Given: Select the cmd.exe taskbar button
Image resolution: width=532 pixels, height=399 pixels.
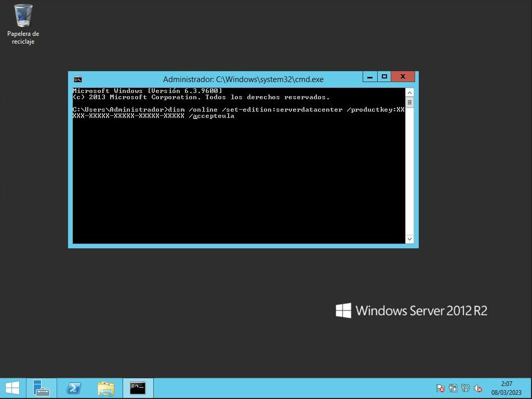Looking at the screenshot, I should click(x=138, y=388).
